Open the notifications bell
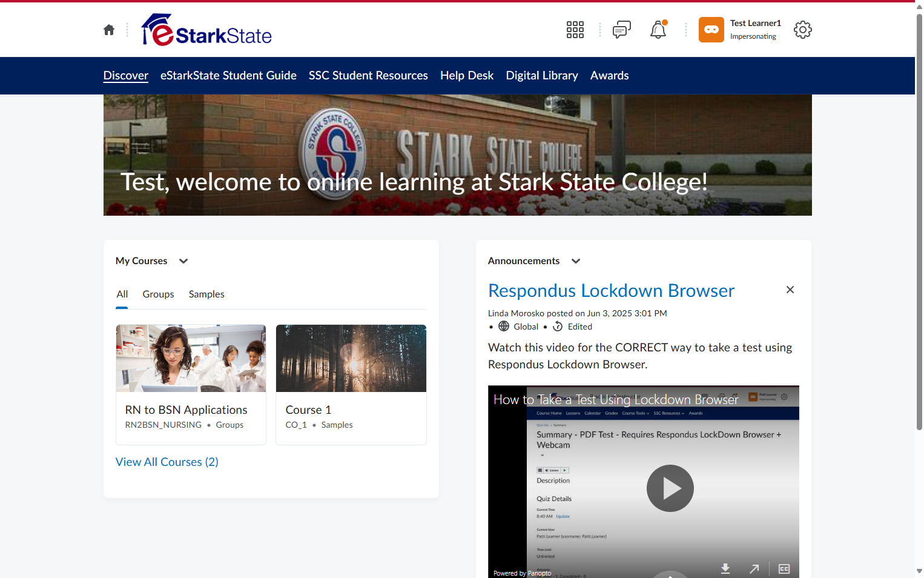The image size is (924, 578). coord(658,30)
